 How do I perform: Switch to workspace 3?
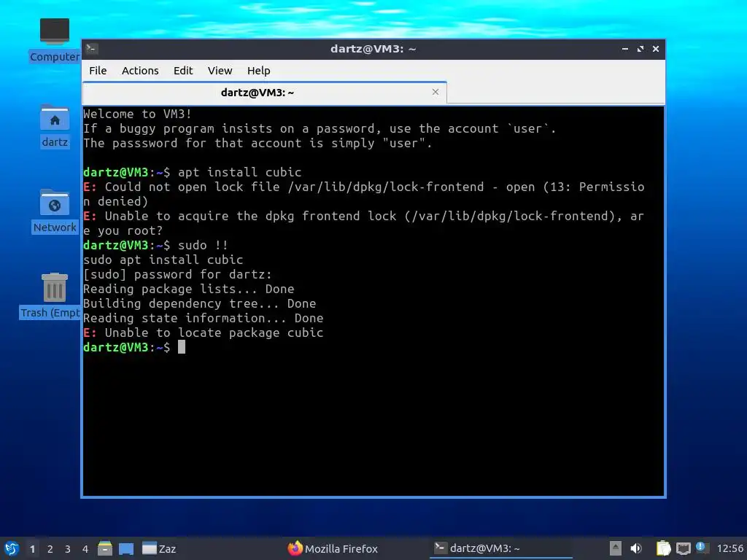[68, 549]
